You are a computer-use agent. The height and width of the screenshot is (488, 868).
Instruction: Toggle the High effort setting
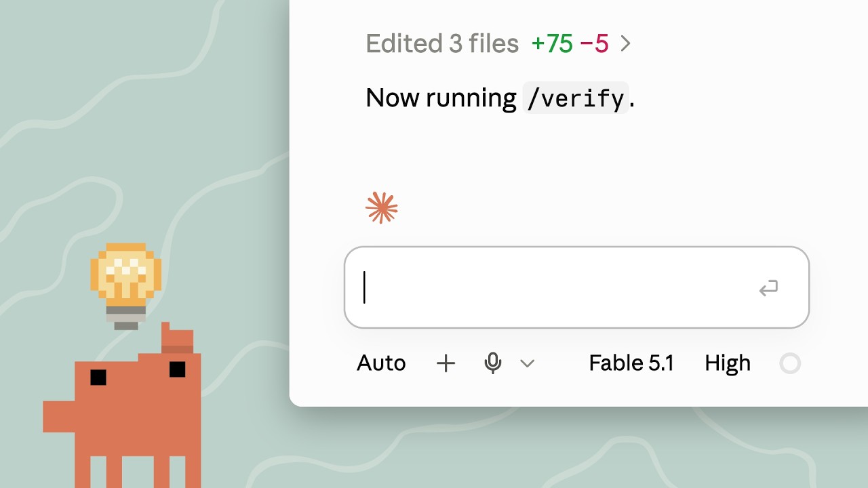pyautogui.click(x=728, y=363)
